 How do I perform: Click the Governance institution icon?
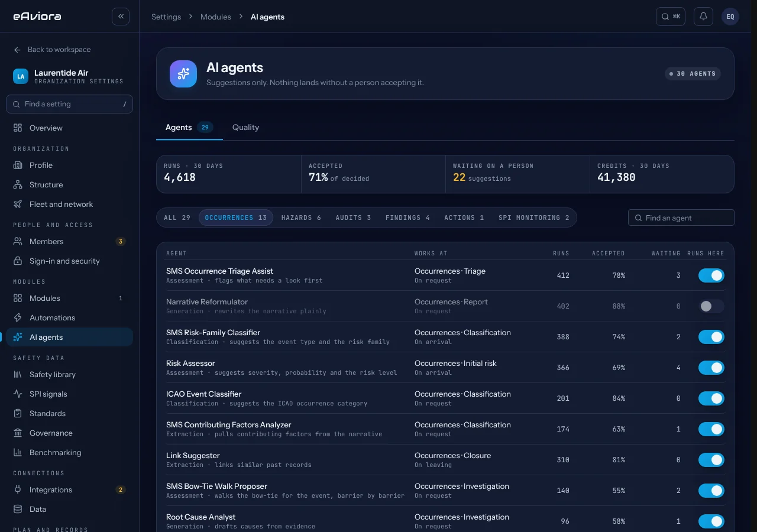pos(18,433)
